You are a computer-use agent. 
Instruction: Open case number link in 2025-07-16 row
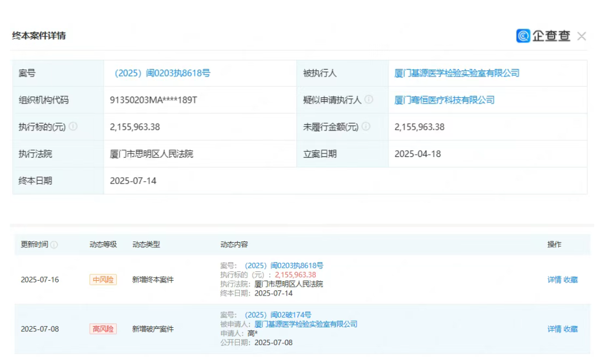284,266
